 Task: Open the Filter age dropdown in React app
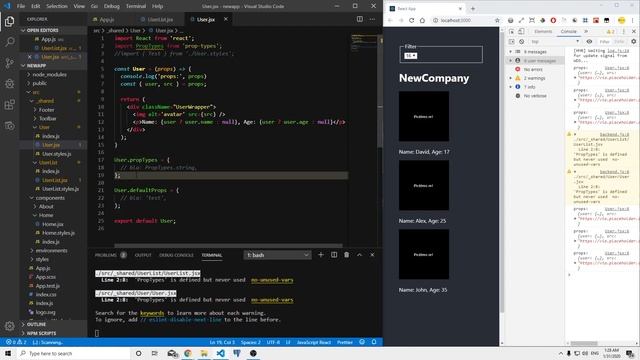(x=411, y=56)
